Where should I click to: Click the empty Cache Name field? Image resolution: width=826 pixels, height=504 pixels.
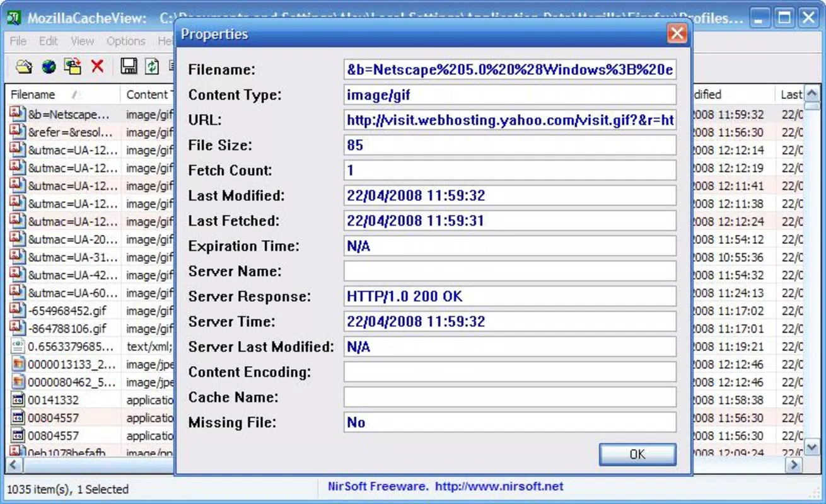510,397
